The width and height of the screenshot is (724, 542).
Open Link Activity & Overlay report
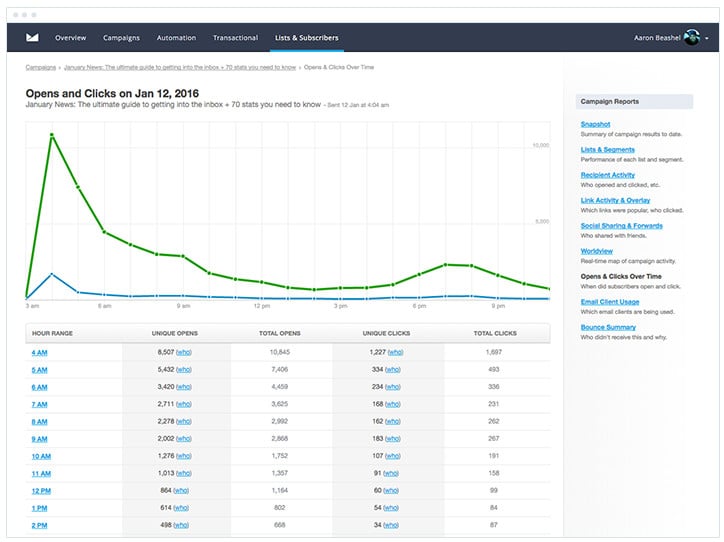(615, 200)
